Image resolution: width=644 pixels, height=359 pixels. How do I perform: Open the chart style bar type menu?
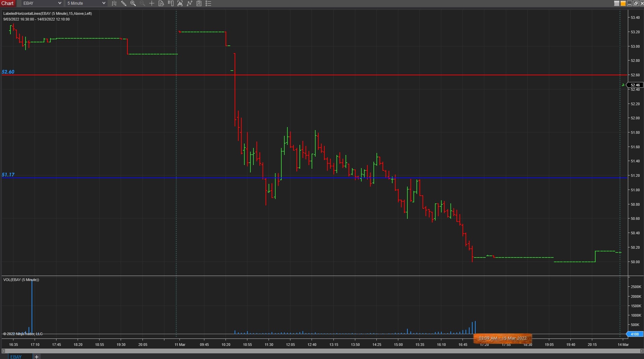(x=114, y=3)
